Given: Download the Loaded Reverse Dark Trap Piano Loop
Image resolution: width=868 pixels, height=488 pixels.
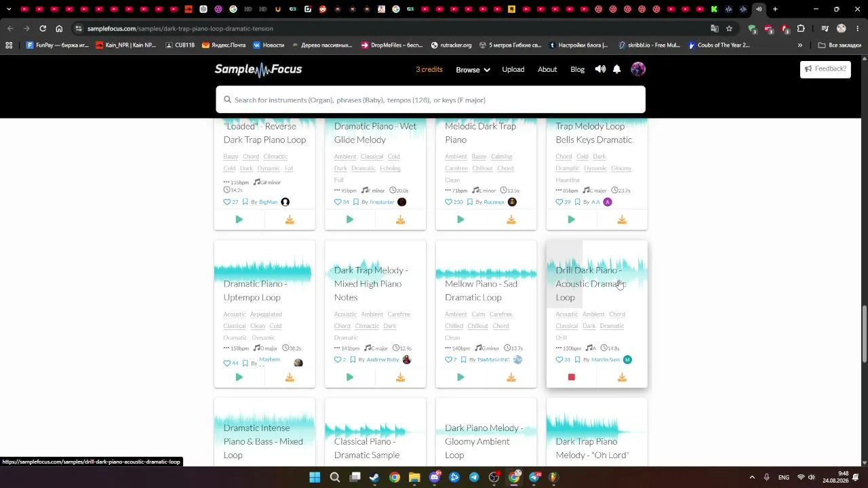Looking at the screenshot, I should 290,220.
